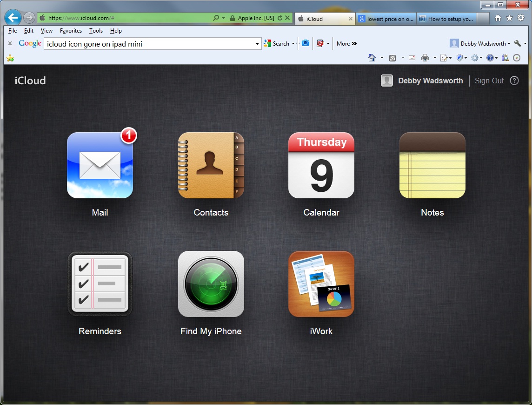Open the View menu
This screenshot has height=405, width=532.
click(47, 31)
